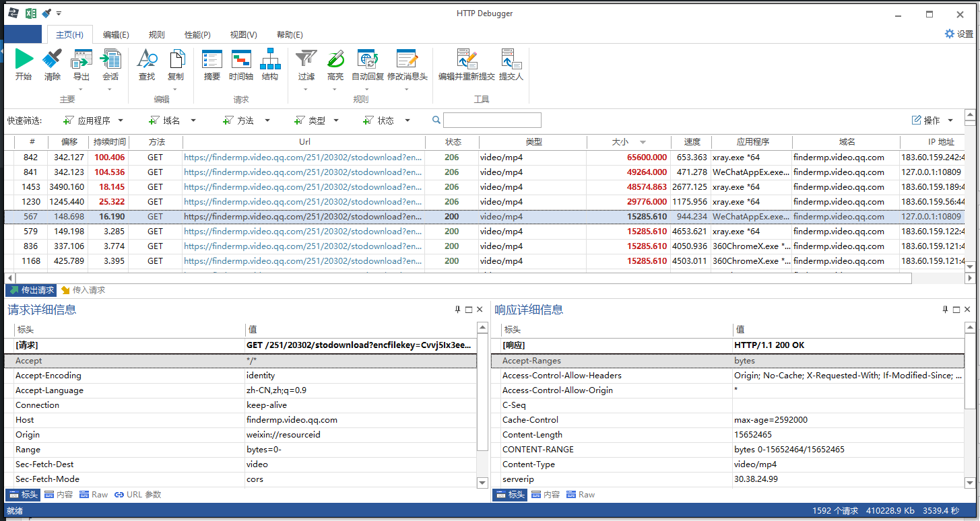Sort by the 大小 column header
Viewport: 980px width, 521px height.
[x=628, y=142]
